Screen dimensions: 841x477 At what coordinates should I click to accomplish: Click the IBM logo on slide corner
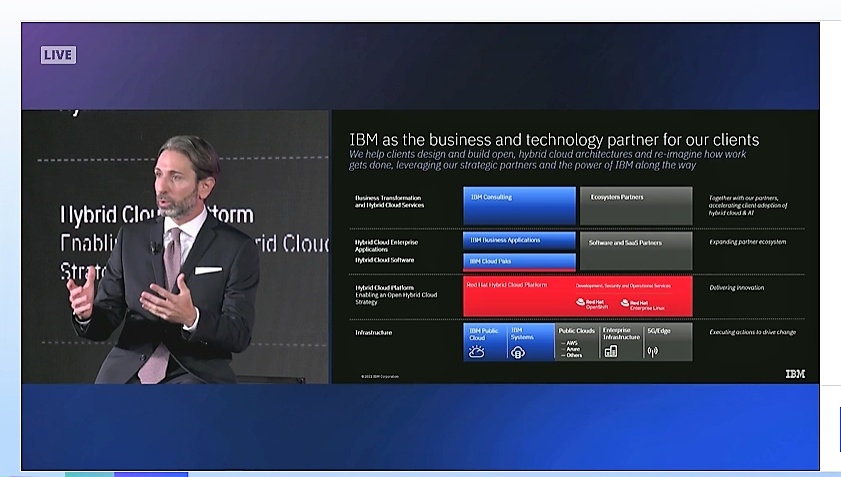[x=794, y=374]
